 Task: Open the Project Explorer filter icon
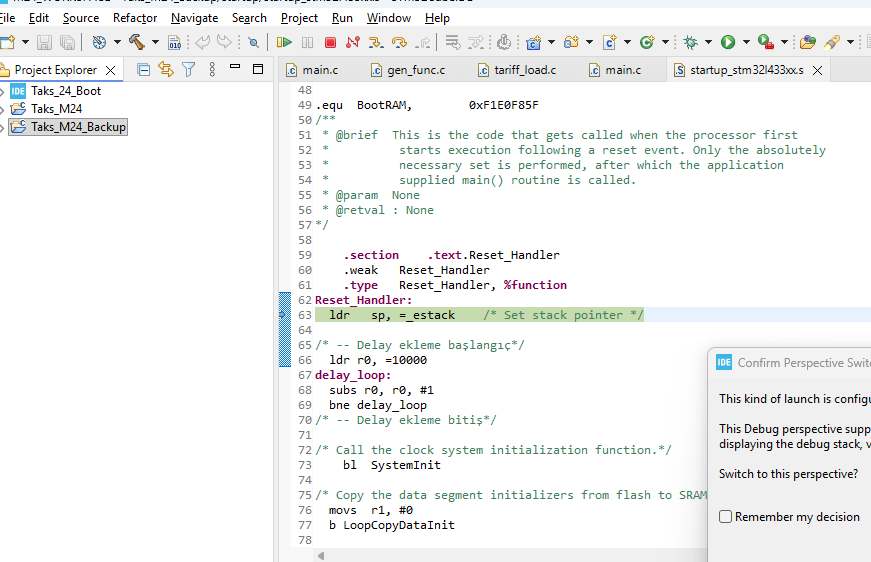tap(188, 70)
